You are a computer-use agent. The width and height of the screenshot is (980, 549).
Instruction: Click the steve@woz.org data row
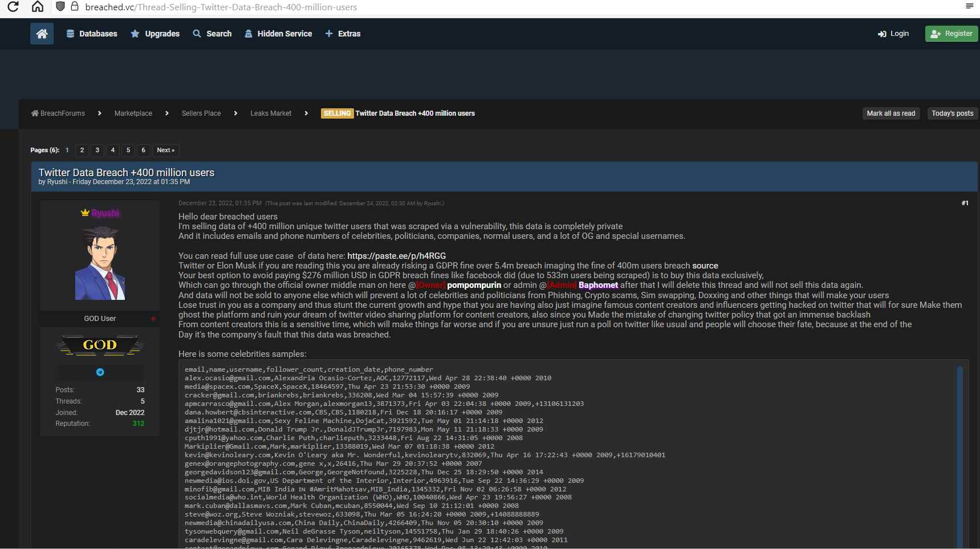[x=362, y=514]
